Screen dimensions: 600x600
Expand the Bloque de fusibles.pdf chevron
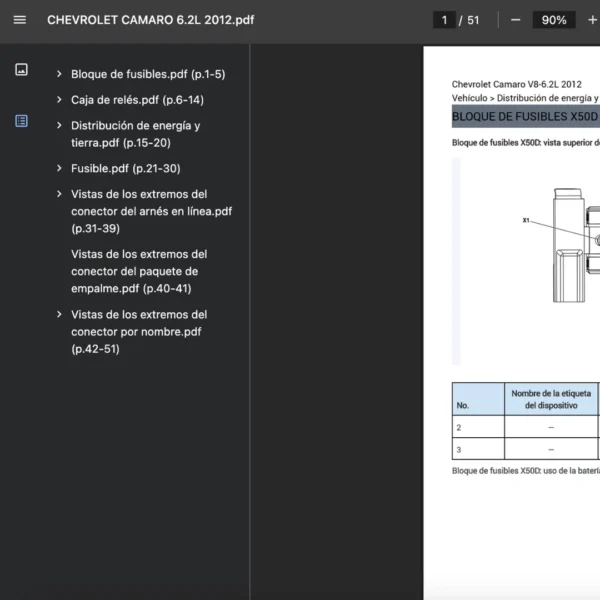(x=60, y=74)
